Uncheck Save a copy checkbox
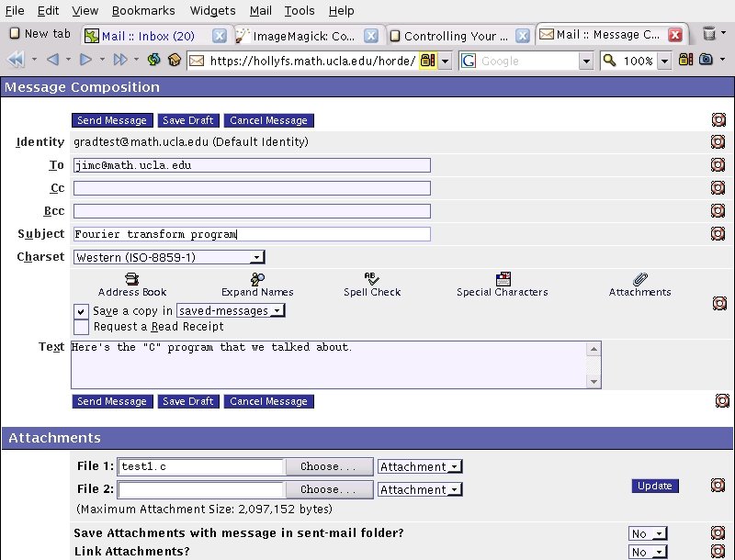Screen dimensions: 735x560 point(81,311)
